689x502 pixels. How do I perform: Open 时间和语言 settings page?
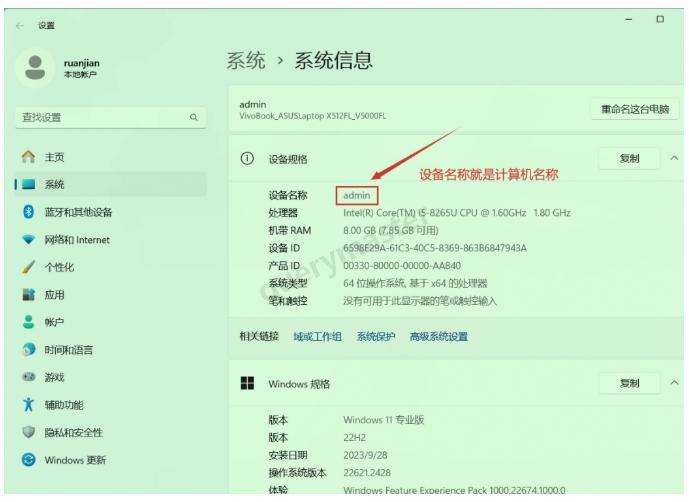111,349
